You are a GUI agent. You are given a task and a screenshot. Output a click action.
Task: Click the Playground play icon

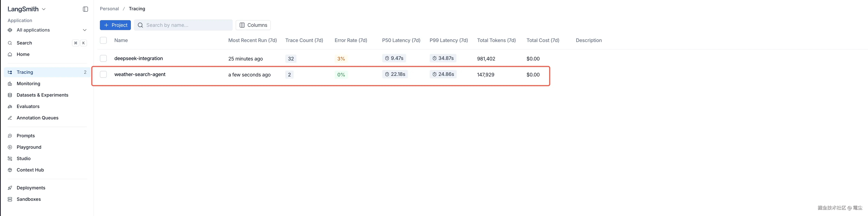pyautogui.click(x=10, y=147)
